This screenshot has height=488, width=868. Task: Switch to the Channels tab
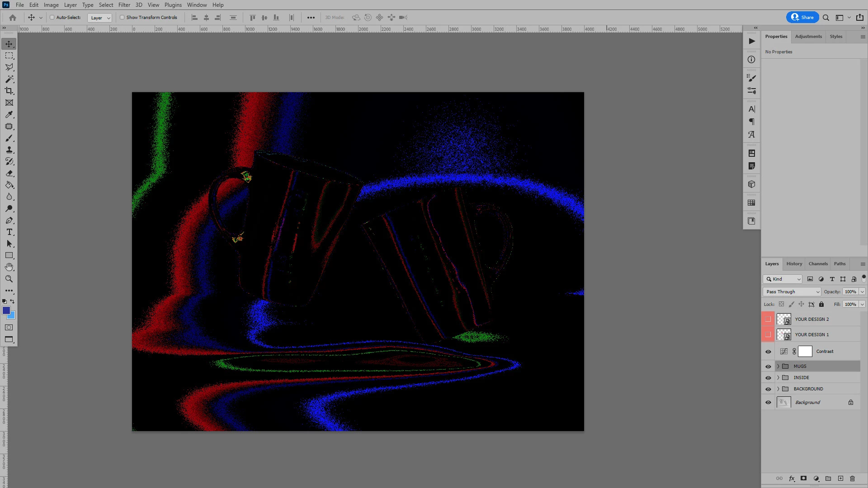click(818, 264)
